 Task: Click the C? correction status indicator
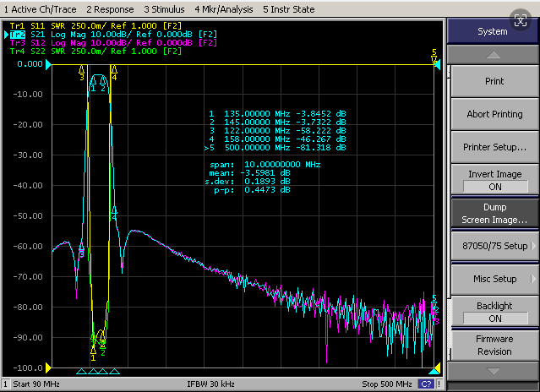tap(426, 384)
